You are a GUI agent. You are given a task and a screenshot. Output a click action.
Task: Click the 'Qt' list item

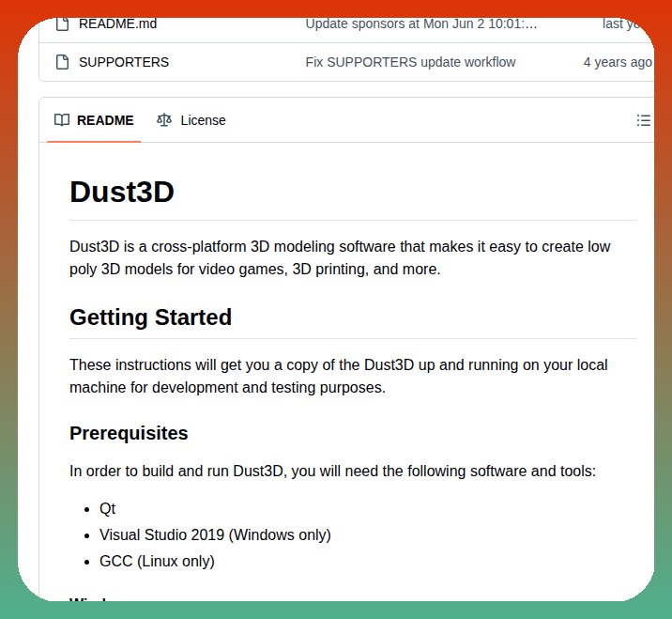point(107,509)
